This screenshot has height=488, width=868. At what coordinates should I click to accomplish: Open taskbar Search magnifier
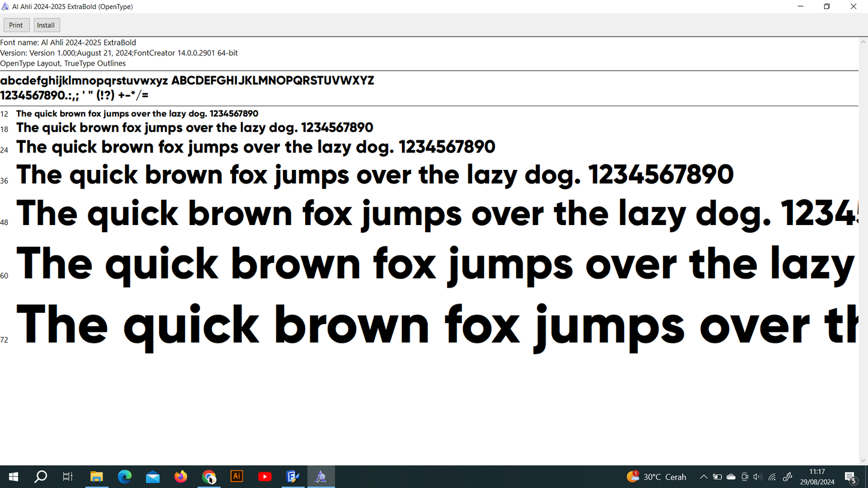point(41,477)
